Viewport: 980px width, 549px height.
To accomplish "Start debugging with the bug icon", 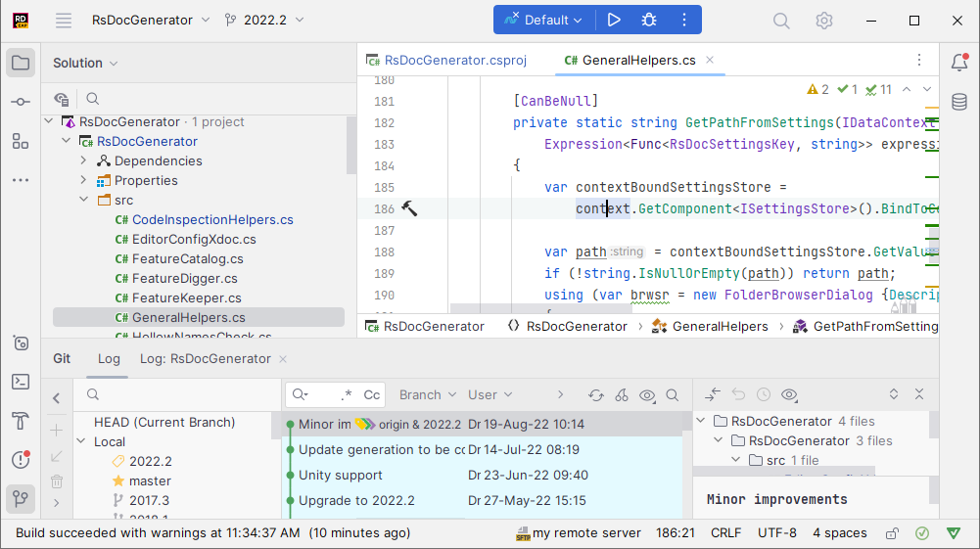I will [649, 20].
